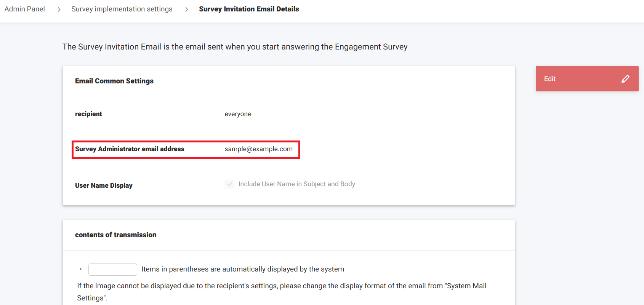Screen dimensions: 644x305
Task: Click the sample@example.com email address
Action: point(258,149)
